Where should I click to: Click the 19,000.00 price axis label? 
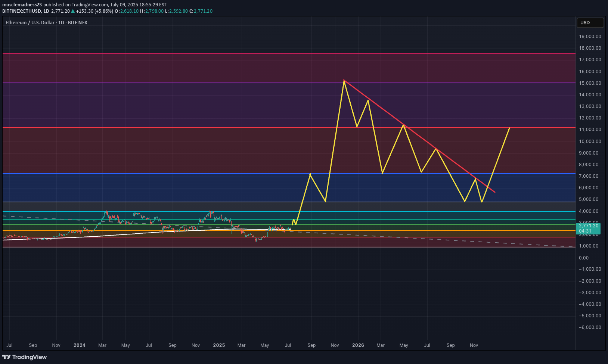[x=590, y=37]
